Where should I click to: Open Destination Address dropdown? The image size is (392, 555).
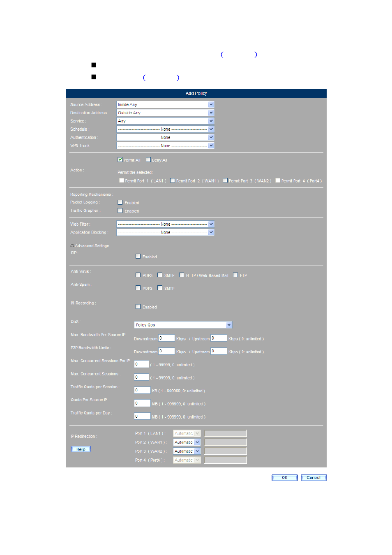[165, 113]
